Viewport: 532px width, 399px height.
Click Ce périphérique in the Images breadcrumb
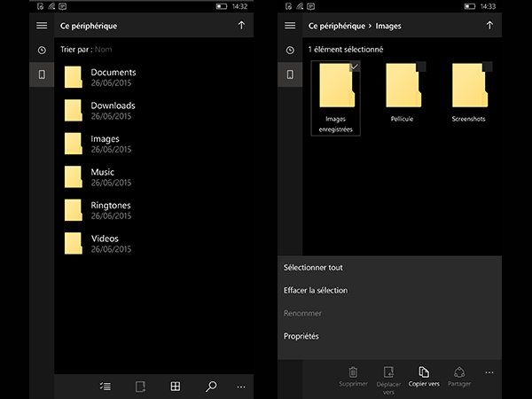336,26
